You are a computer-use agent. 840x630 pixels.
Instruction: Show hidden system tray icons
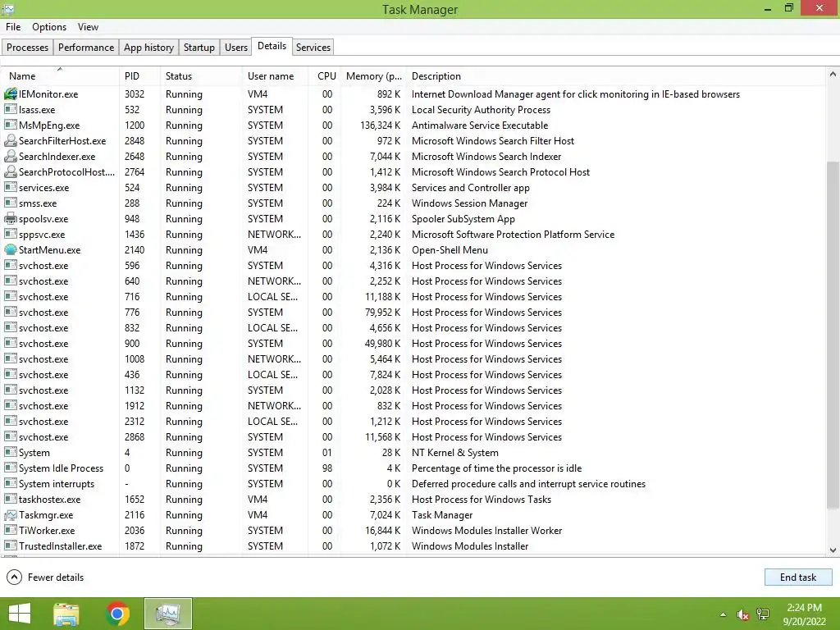(724, 614)
